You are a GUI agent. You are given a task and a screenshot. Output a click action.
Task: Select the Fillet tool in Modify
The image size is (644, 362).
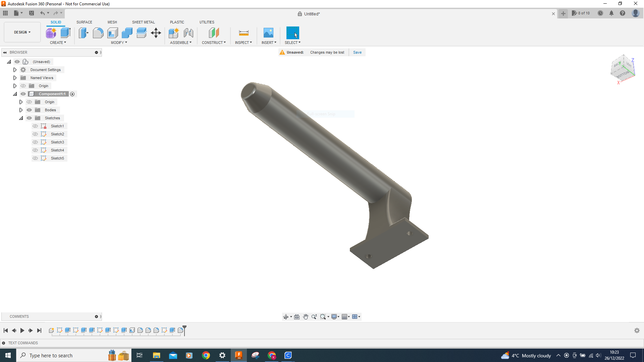point(98,33)
